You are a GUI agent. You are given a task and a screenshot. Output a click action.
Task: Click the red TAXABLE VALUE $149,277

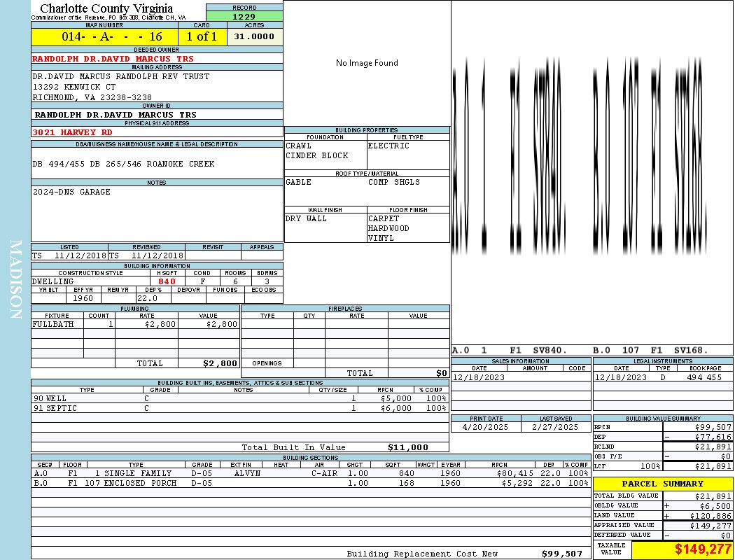pos(703,549)
